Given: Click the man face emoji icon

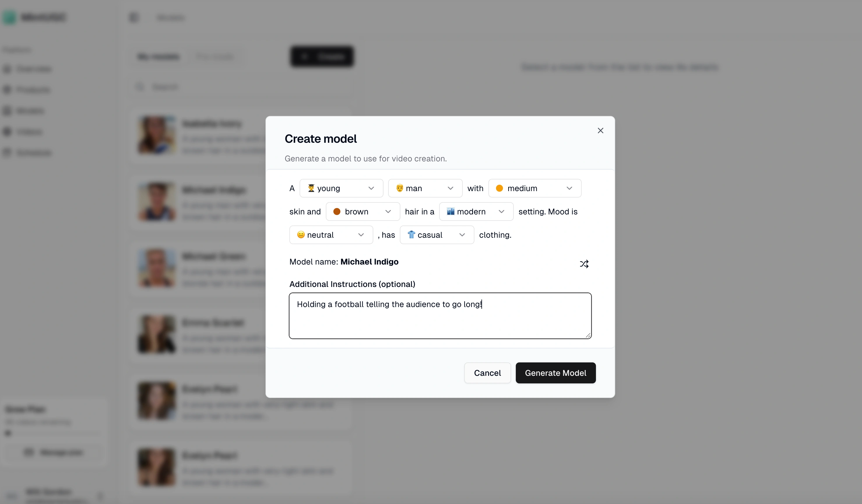Looking at the screenshot, I should (x=399, y=188).
